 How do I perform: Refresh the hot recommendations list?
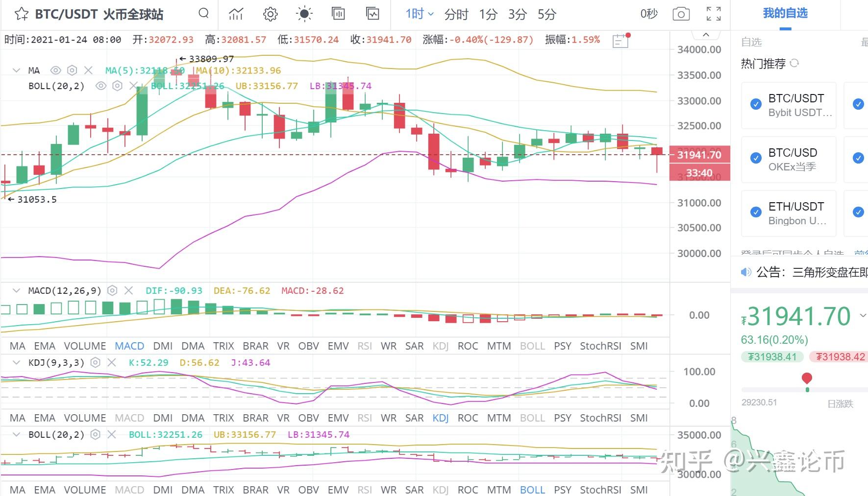[794, 63]
